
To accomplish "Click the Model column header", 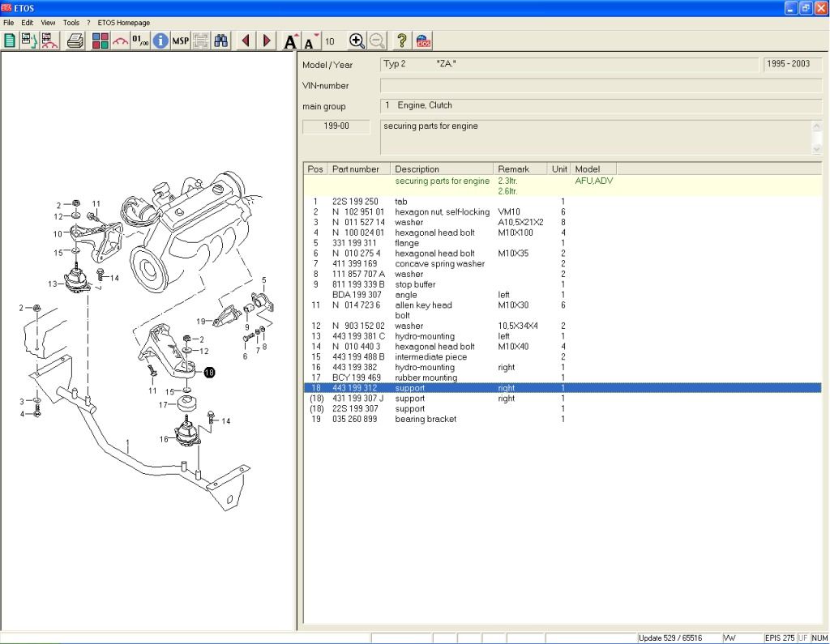I will point(593,168).
